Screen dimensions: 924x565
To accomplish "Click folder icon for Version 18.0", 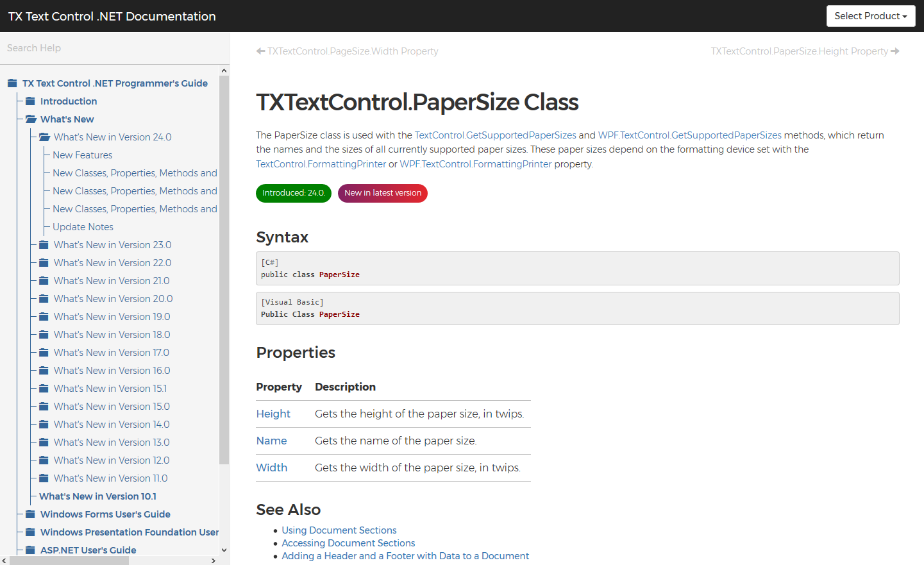I will coord(44,335).
